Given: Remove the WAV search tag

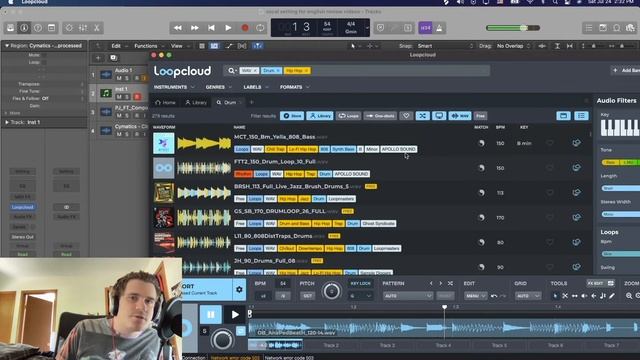Looking at the screenshot, I should tap(256, 71).
